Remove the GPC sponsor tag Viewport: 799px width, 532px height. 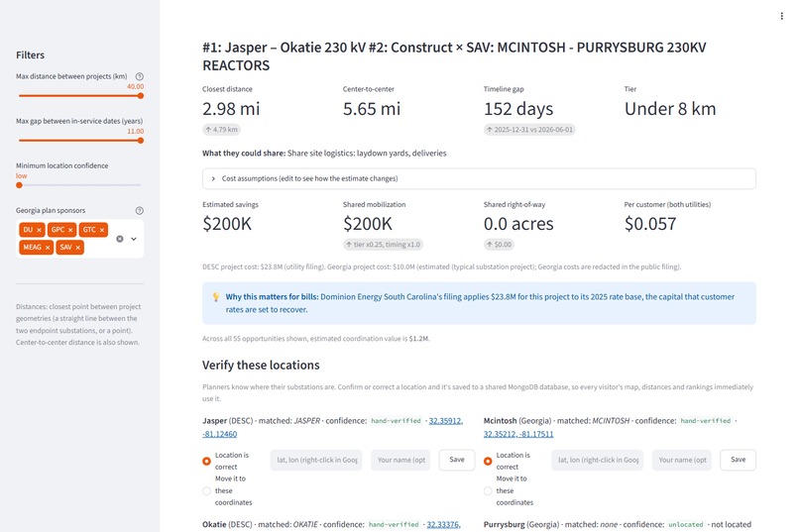[x=70, y=230]
